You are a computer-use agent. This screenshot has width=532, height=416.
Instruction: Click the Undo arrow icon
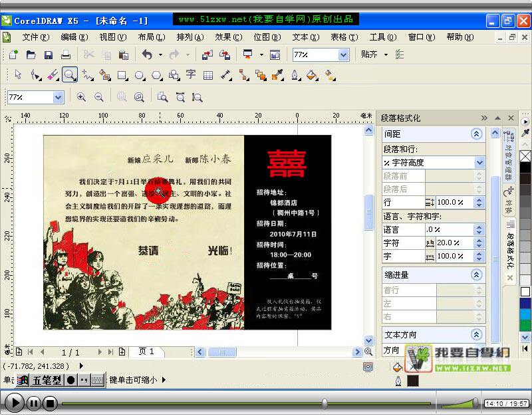pyautogui.click(x=147, y=54)
